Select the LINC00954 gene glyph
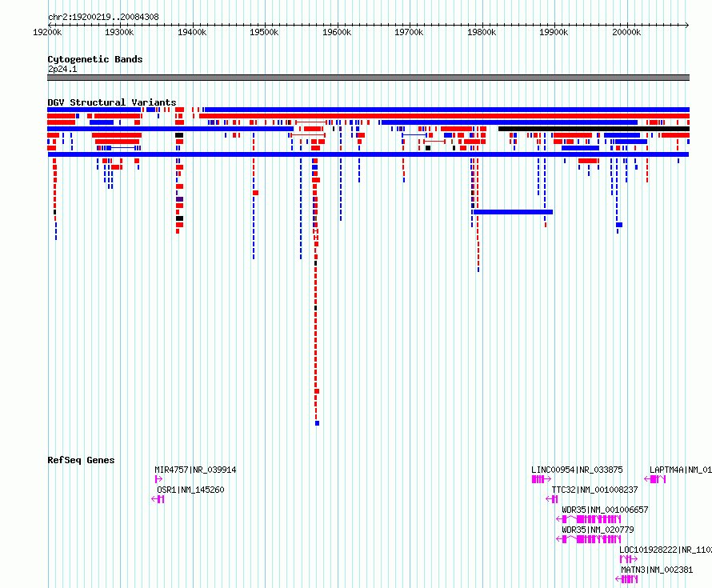 pyautogui.click(x=542, y=479)
